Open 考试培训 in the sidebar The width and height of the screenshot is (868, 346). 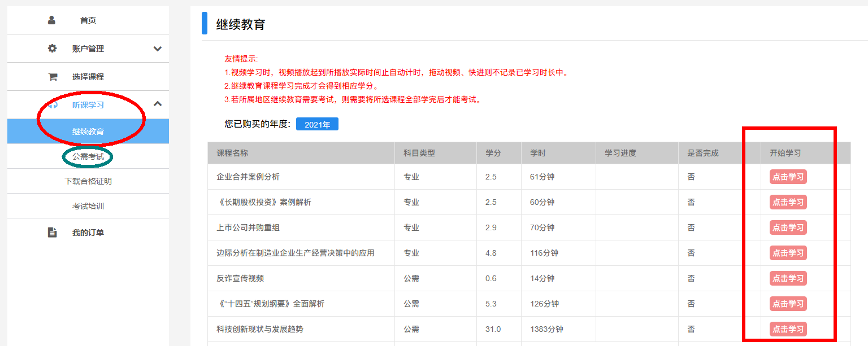pyautogui.click(x=88, y=206)
